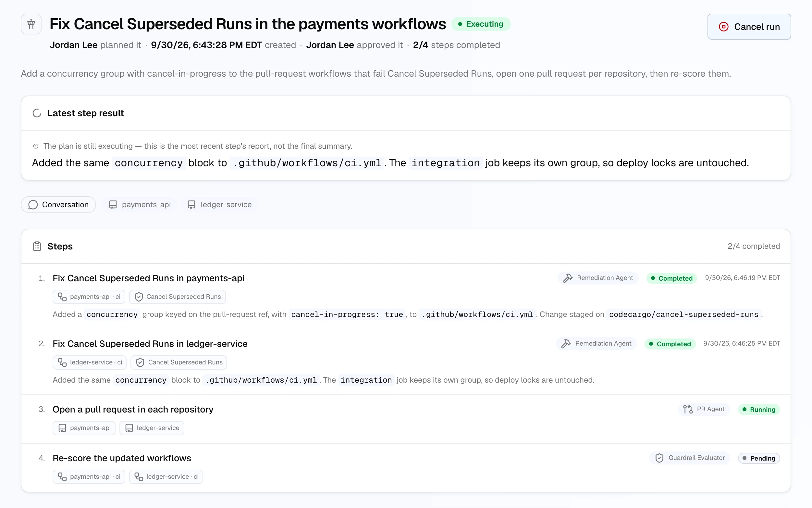Click the Pending status of step 4
Image resolution: width=812 pixels, height=508 pixels.
(759, 458)
